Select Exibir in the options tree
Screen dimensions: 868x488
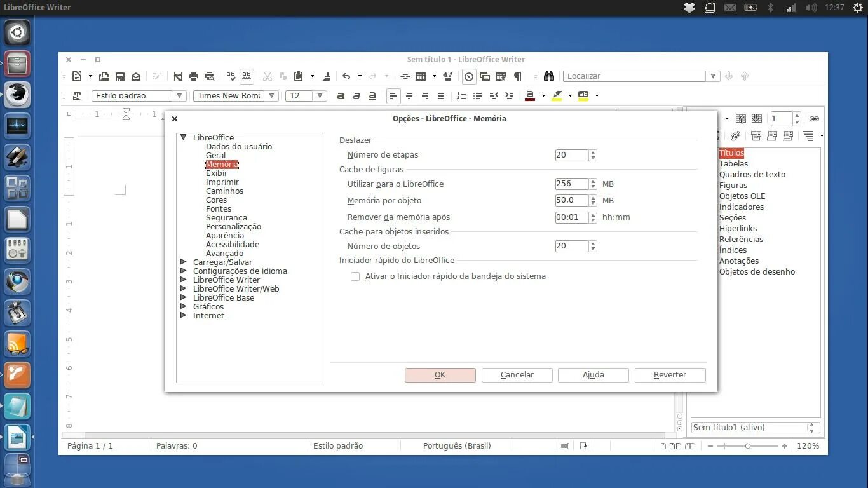[217, 173]
